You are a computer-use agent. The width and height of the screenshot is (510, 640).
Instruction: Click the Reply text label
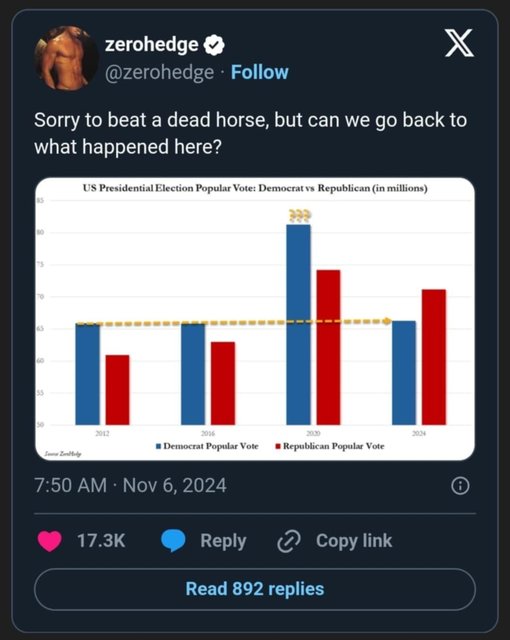(x=223, y=541)
